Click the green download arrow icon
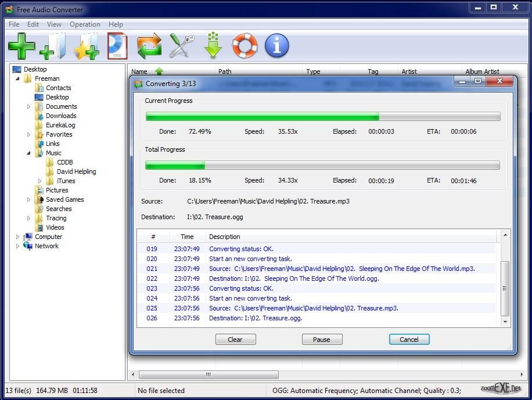This screenshot has width=532, height=400. (x=213, y=46)
